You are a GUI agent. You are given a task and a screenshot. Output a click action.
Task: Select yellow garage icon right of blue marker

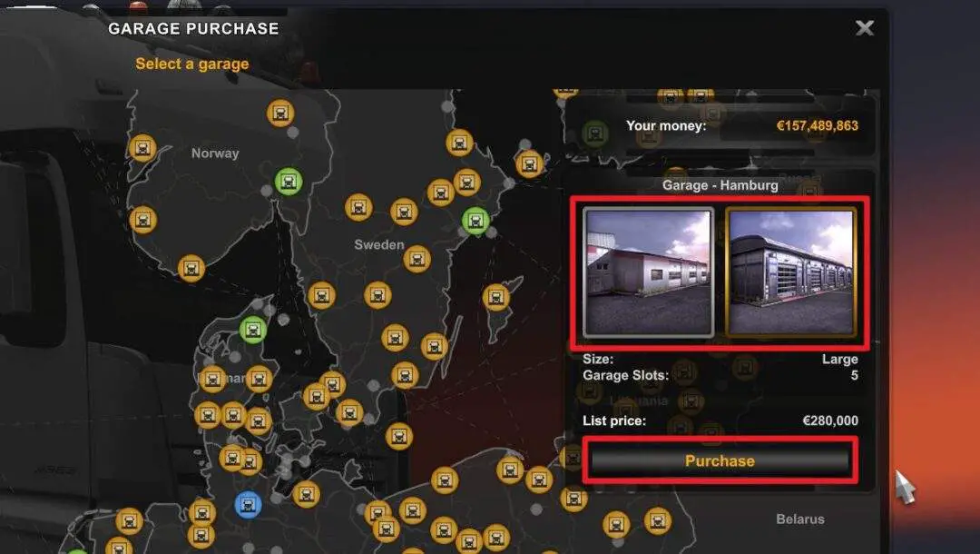pyautogui.click(x=307, y=495)
